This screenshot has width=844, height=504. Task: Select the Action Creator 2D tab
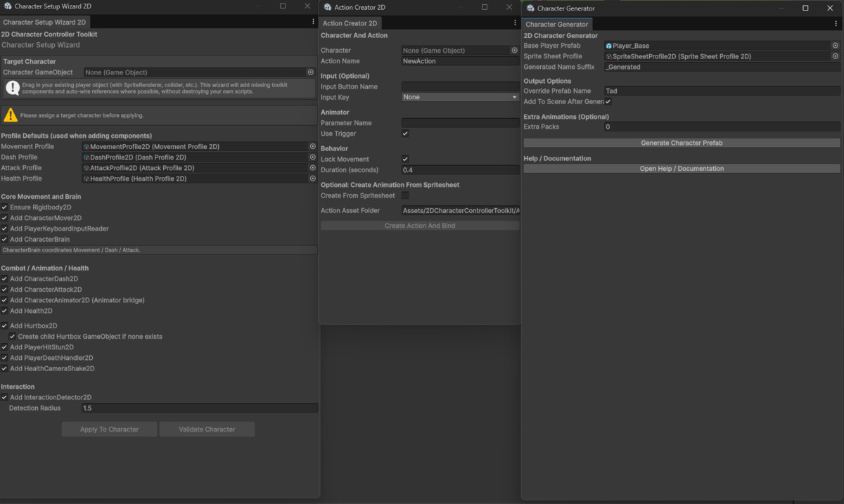point(350,23)
